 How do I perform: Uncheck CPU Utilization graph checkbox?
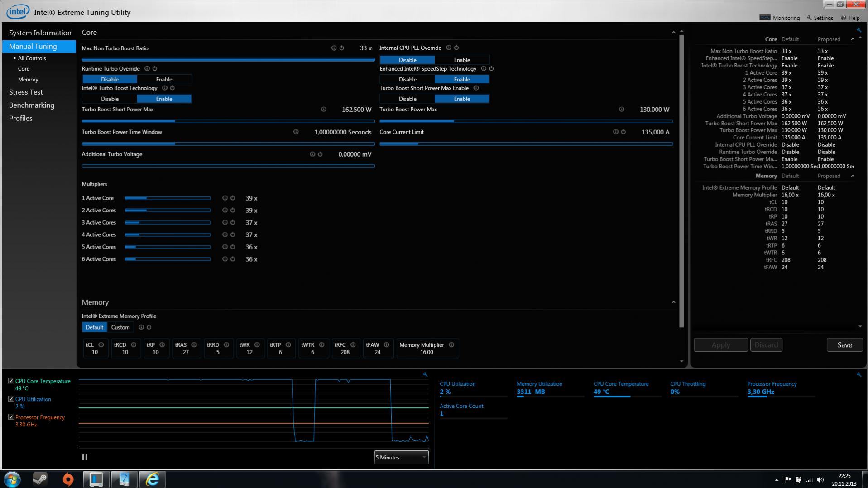coord(11,399)
